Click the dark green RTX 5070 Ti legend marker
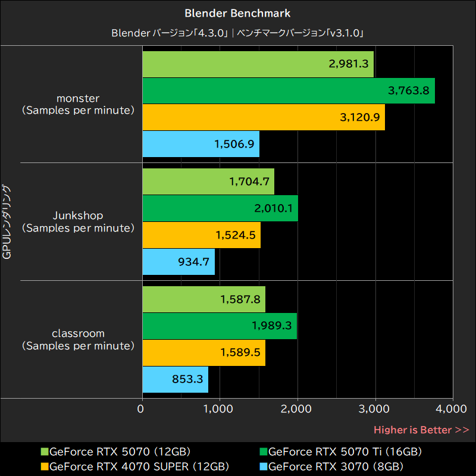The image size is (476, 476). point(264,451)
